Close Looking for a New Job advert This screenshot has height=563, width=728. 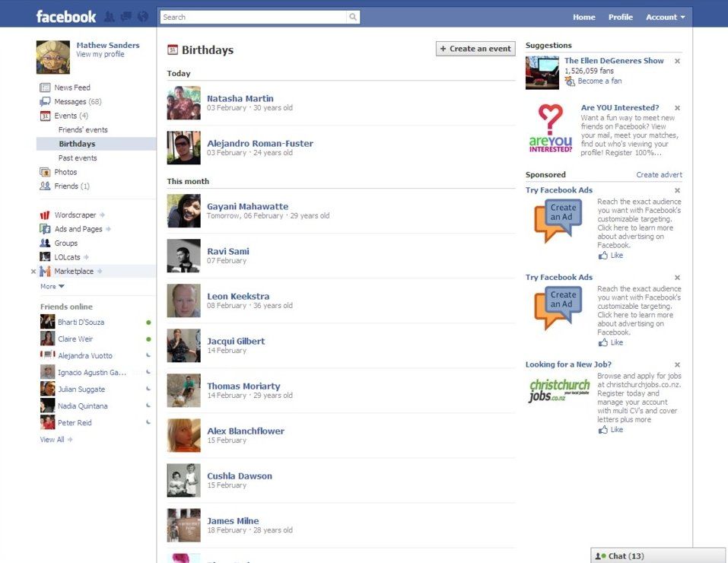677,364
